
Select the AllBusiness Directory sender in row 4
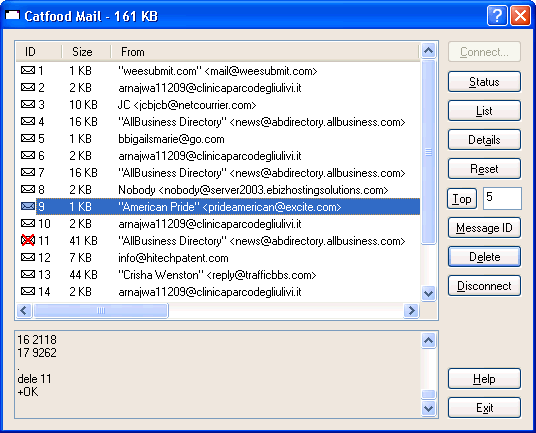262,122
